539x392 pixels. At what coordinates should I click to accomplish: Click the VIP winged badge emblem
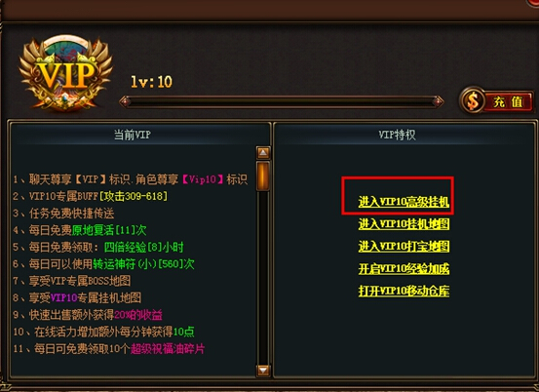(x=65, y=73)
